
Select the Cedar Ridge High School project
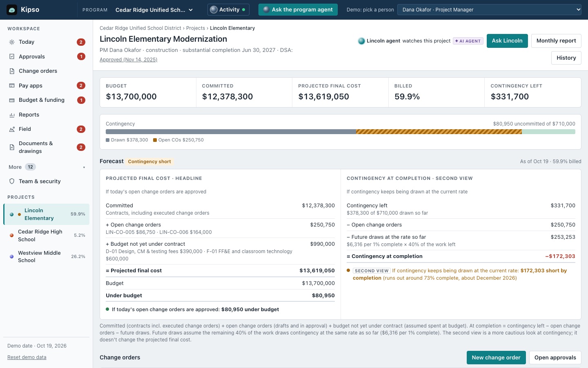click(47, 236)
